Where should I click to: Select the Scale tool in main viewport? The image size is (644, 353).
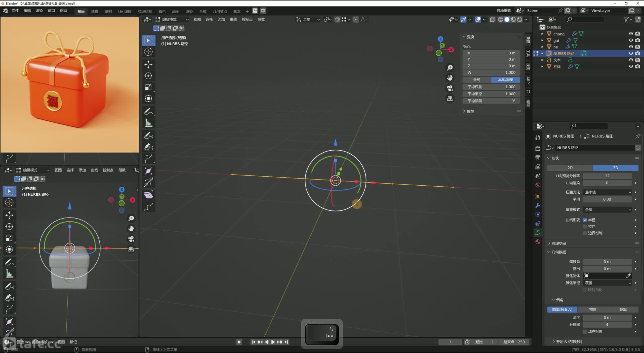148,87
